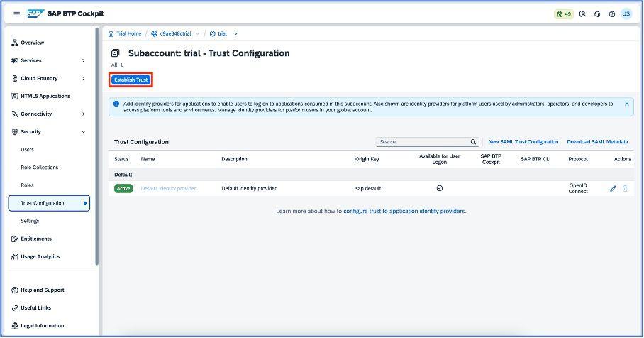Image resolution: width=644 pixels, height=338 pixels.
Task: Click the Origin Key column header
Action: tap(367, 159)
